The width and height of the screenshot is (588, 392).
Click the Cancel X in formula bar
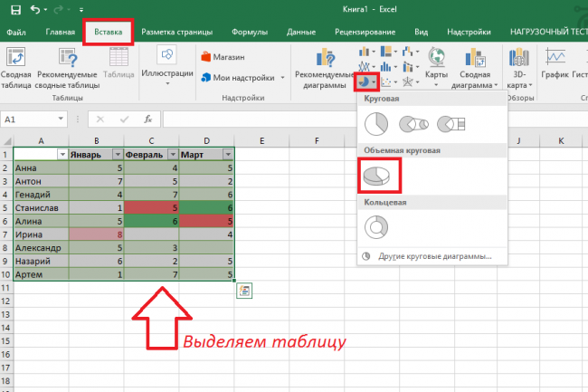(x=100, y=120)
